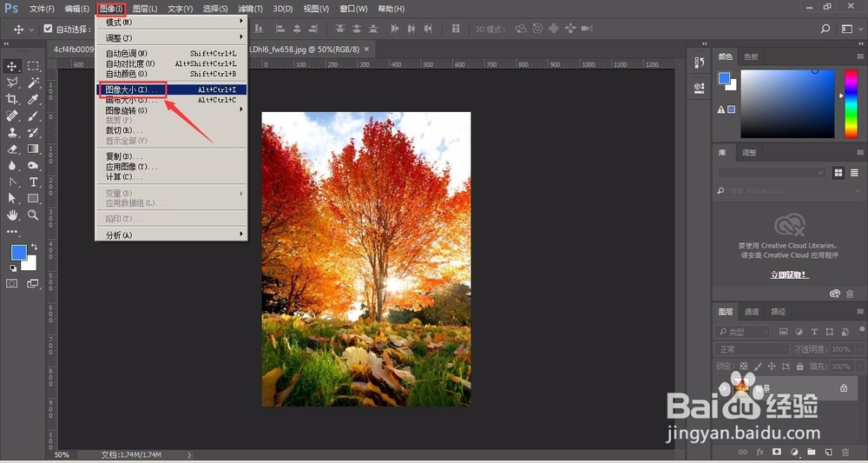Select the Gradient tool
Image resolution: width=868 pixels, height=463 pixels.
[x=33, y=149]
